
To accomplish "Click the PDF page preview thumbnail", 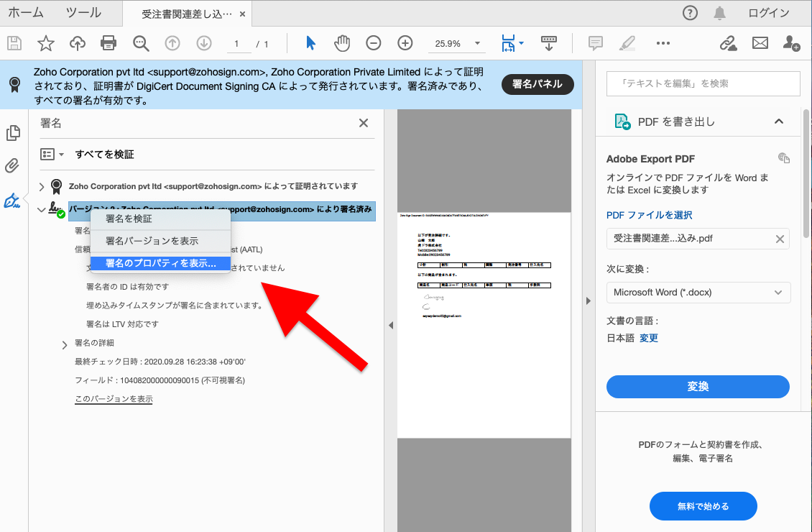I will tap(484, 325).
